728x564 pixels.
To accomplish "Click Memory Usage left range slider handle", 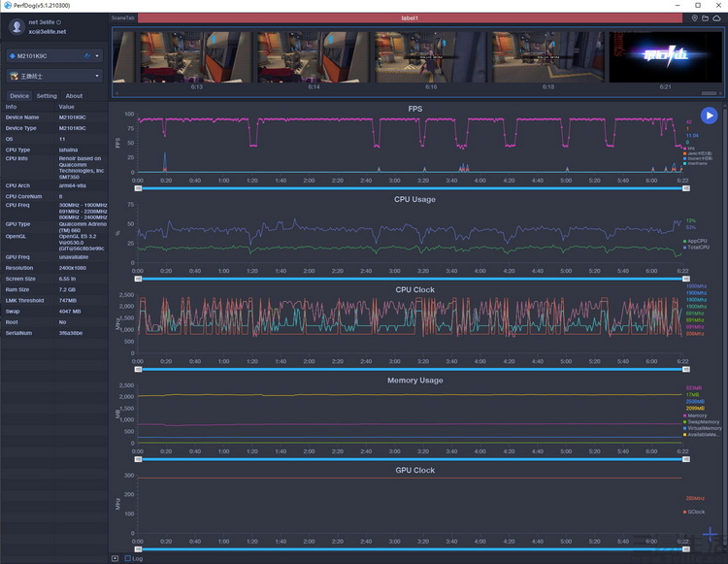I will 138,459.
